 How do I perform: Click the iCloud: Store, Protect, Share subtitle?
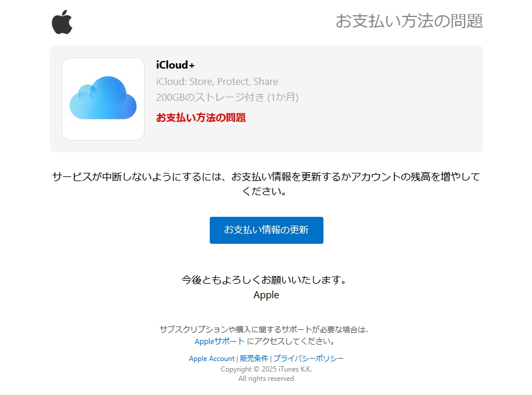click(x=217, y=81)
